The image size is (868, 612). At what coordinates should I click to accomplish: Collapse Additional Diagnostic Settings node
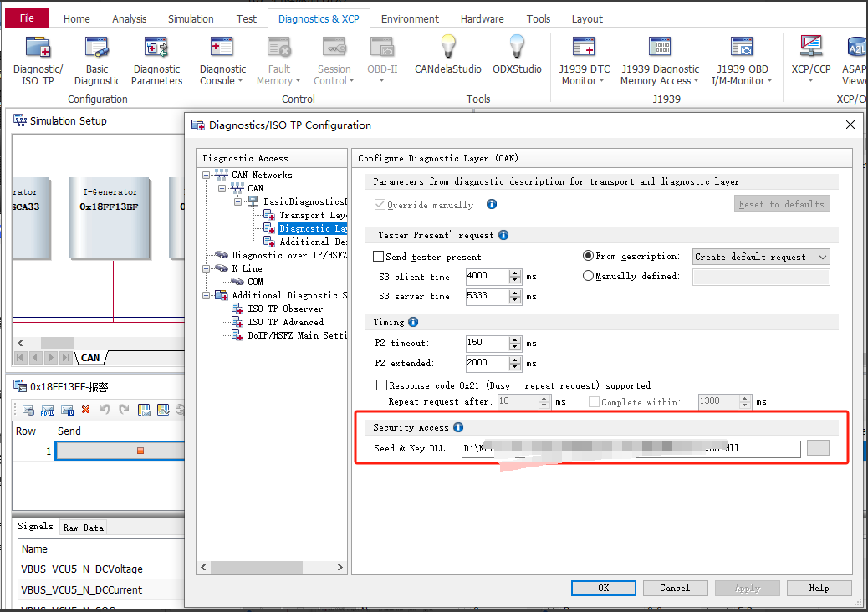click(x=206, y=295)
